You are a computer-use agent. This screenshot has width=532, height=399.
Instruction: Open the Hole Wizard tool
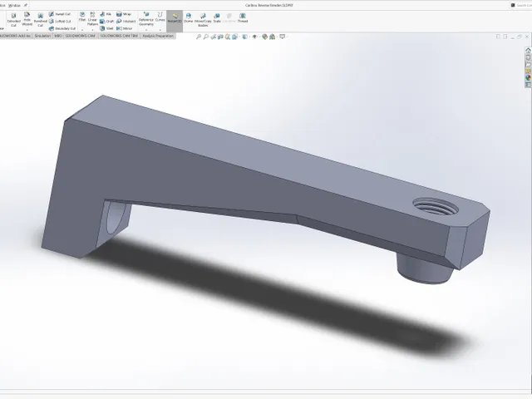coord(27,19)
